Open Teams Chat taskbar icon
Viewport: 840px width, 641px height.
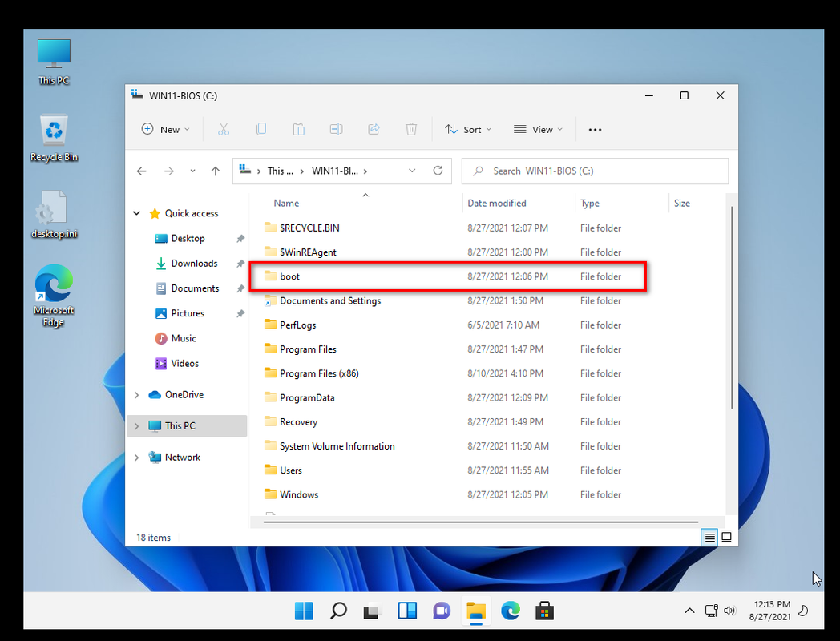click(x=442, y=611)
